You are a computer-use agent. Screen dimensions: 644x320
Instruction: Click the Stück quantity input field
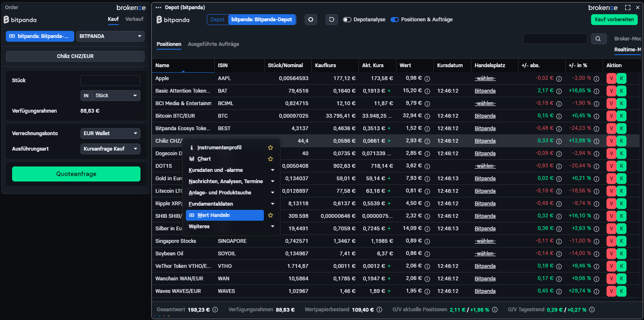[110, 81]
